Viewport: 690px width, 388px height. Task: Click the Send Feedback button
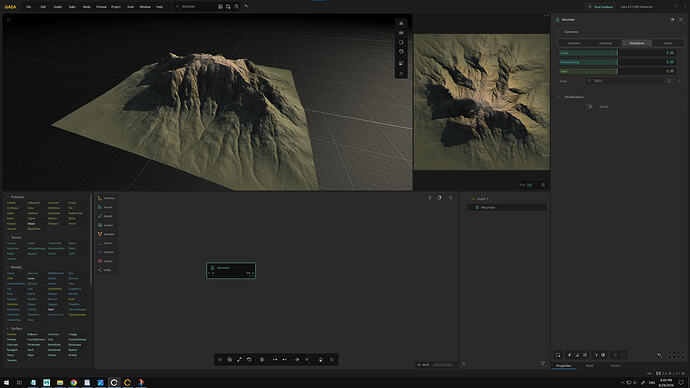(601, 7)
